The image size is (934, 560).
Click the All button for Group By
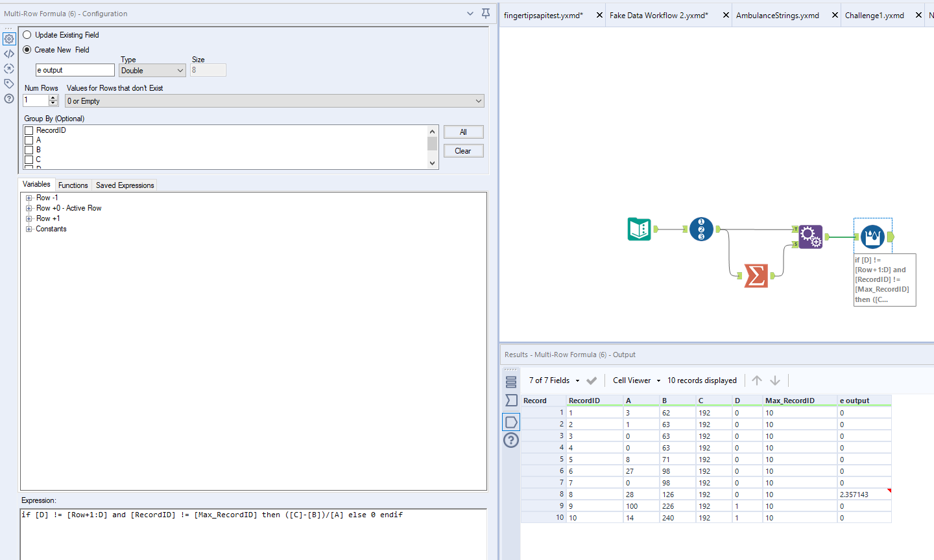(463, 132)
